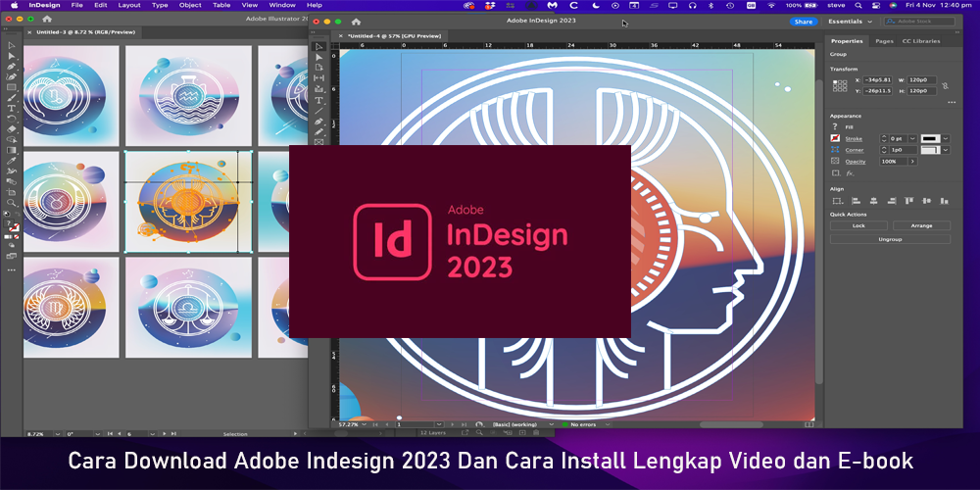Select the Eyedropper tool in Illustrator
The width and height of the screenshot is (980, 490).
coord(11,161)
